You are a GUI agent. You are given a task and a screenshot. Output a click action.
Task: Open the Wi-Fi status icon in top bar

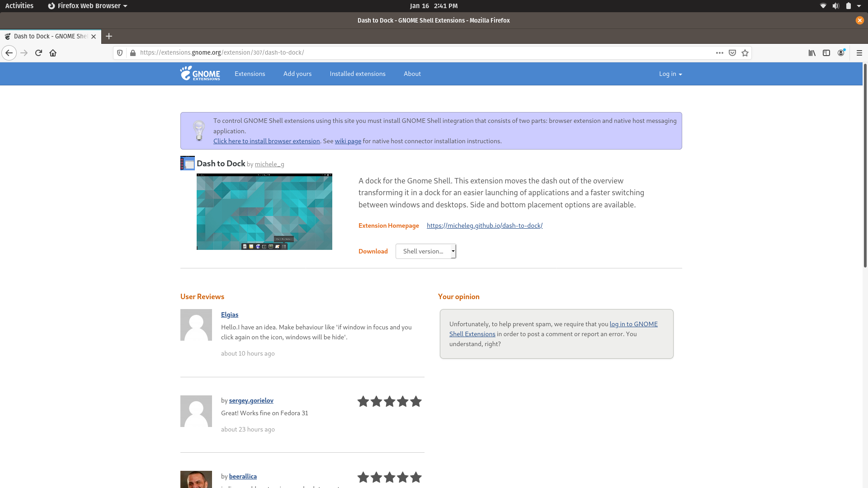point(823,6)
